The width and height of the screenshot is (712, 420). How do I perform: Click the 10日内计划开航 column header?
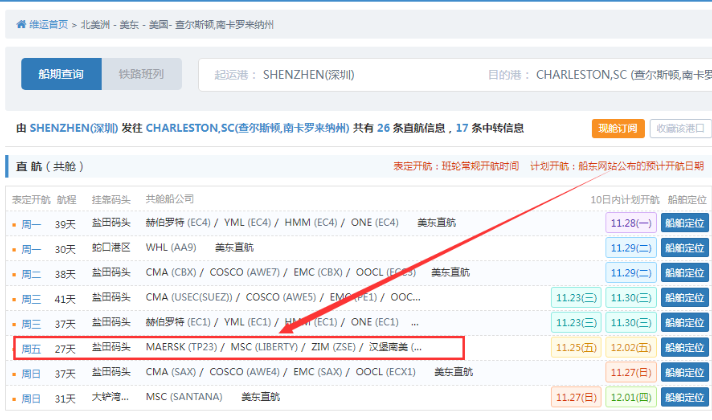coord(625,200)
